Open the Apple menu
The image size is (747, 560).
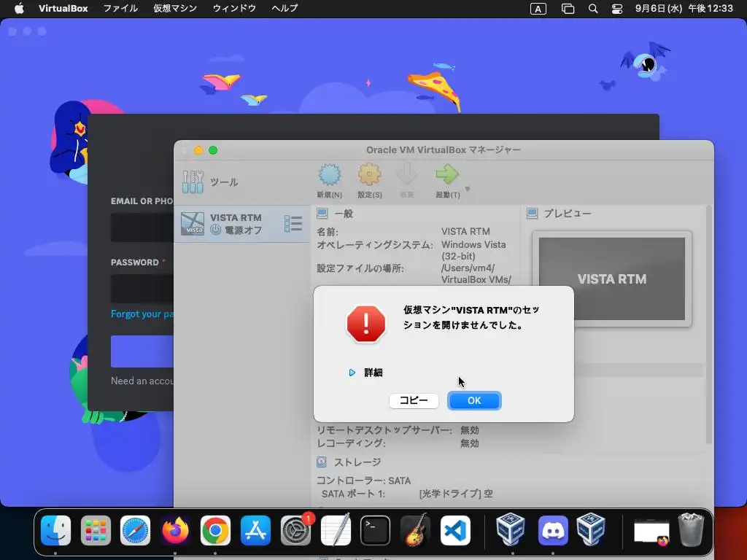pyautogui.click(x=19, y=8)
